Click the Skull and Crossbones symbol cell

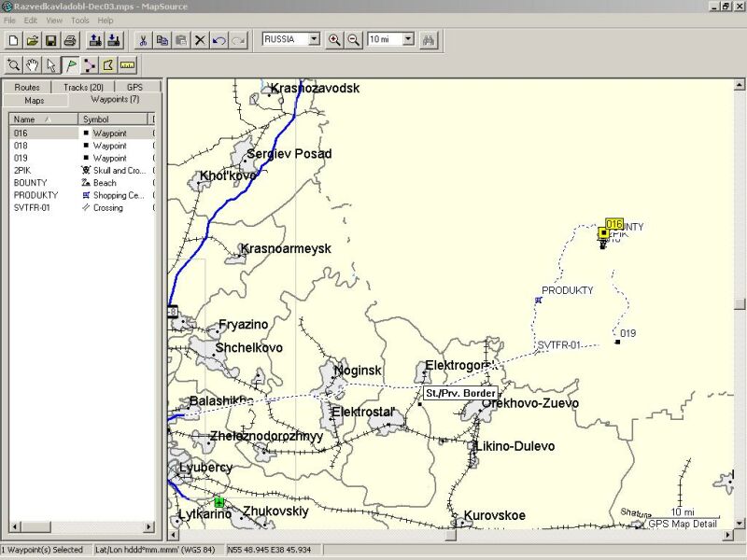(114, 171)
